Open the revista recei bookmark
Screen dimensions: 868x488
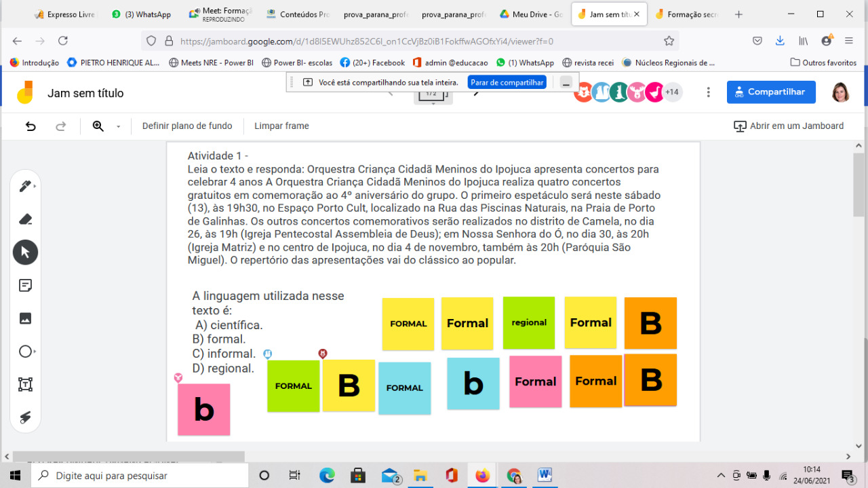pos(588,62)
